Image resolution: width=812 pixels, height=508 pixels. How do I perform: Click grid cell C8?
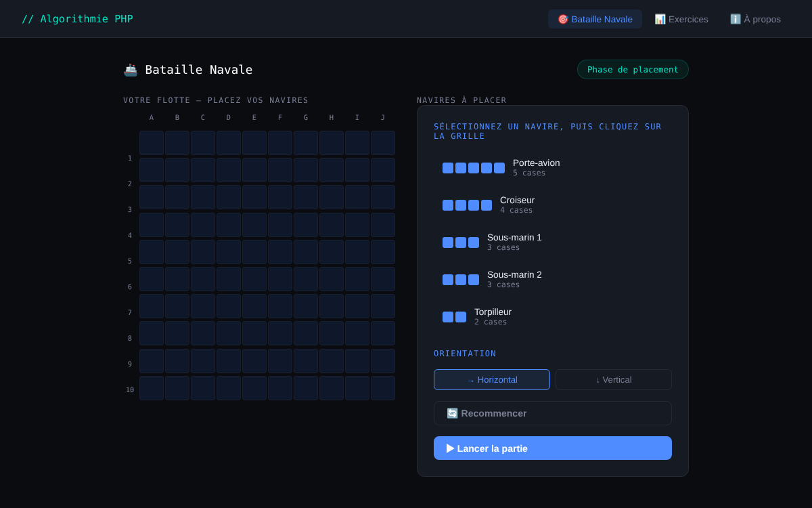click(203, 333)
